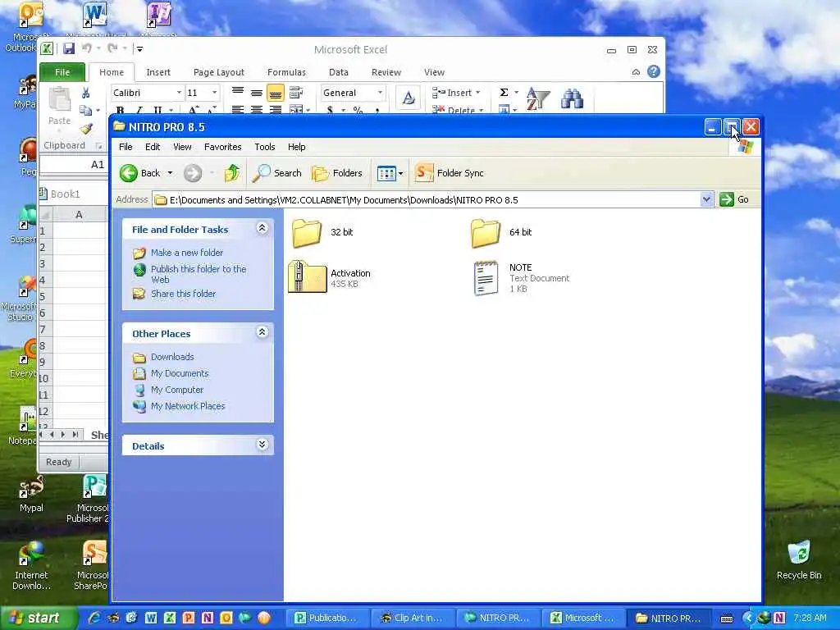
Task: Expand the Details panel
Action: [262, 445]
